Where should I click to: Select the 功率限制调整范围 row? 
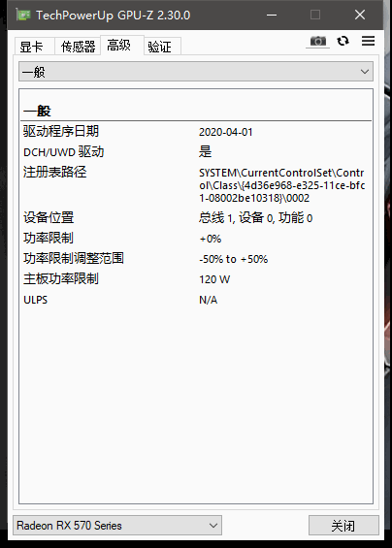[x=196, y=259]
